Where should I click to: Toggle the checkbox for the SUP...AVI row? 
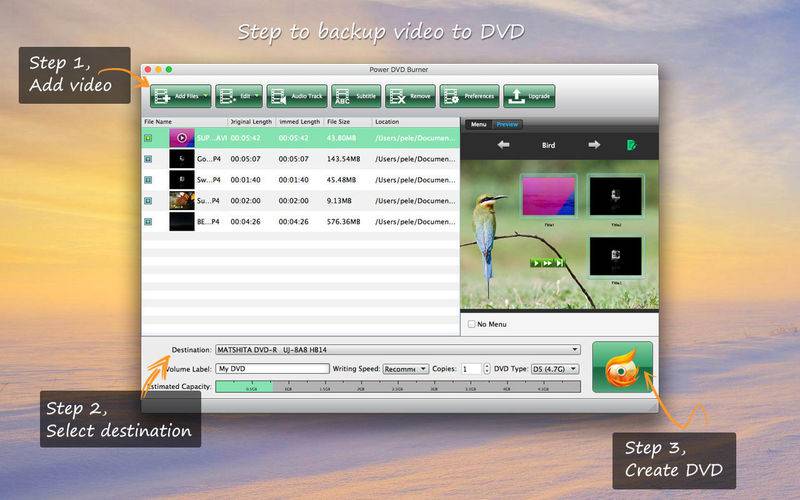[148, 138]
